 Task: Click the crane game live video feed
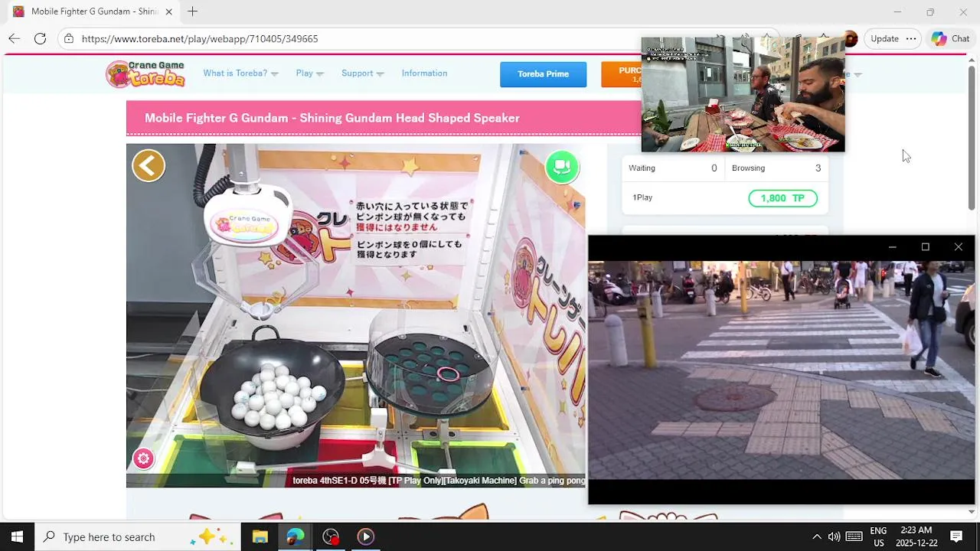[356, 315]
